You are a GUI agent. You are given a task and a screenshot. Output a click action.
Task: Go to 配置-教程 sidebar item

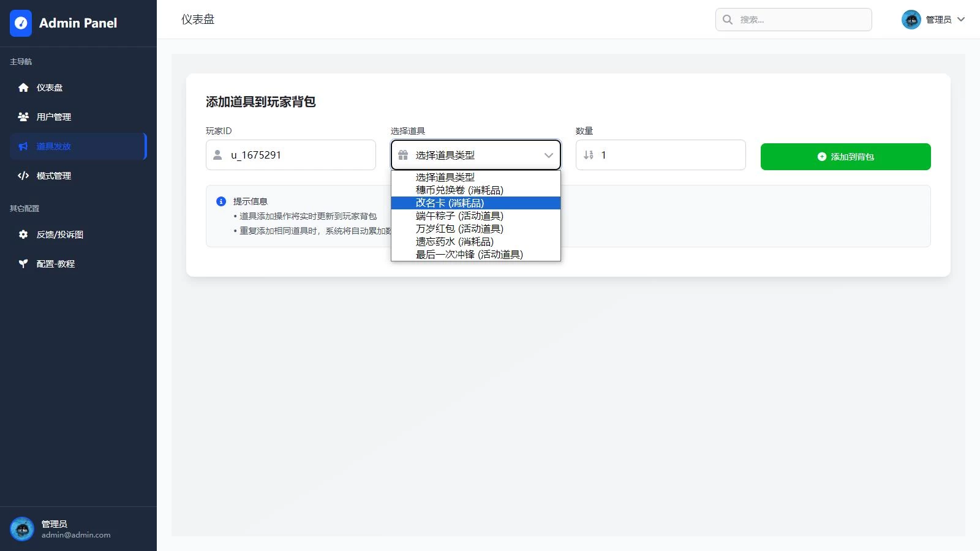point(55,264)
